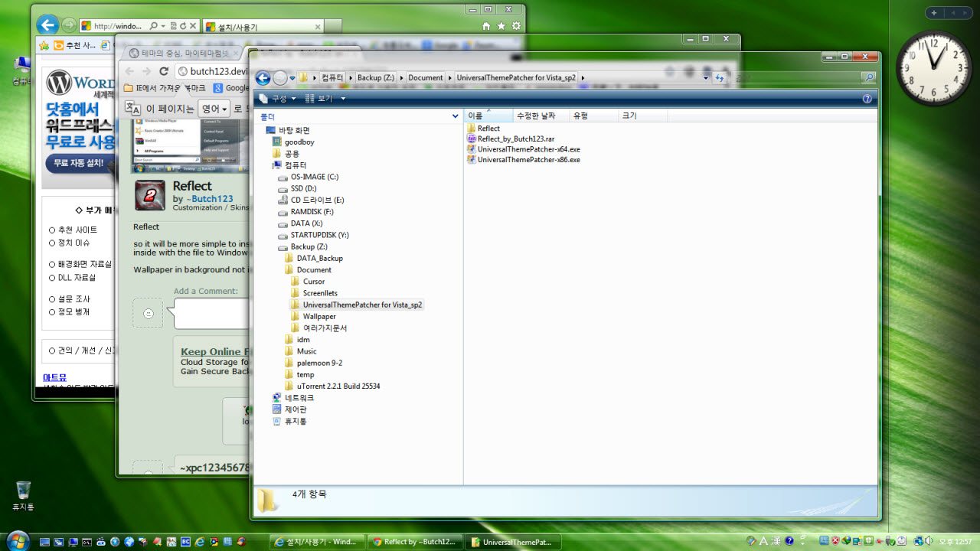This screenshot has height=551, width=980.
Task: Open IE Tools gear icon
Action: (517, 26)
